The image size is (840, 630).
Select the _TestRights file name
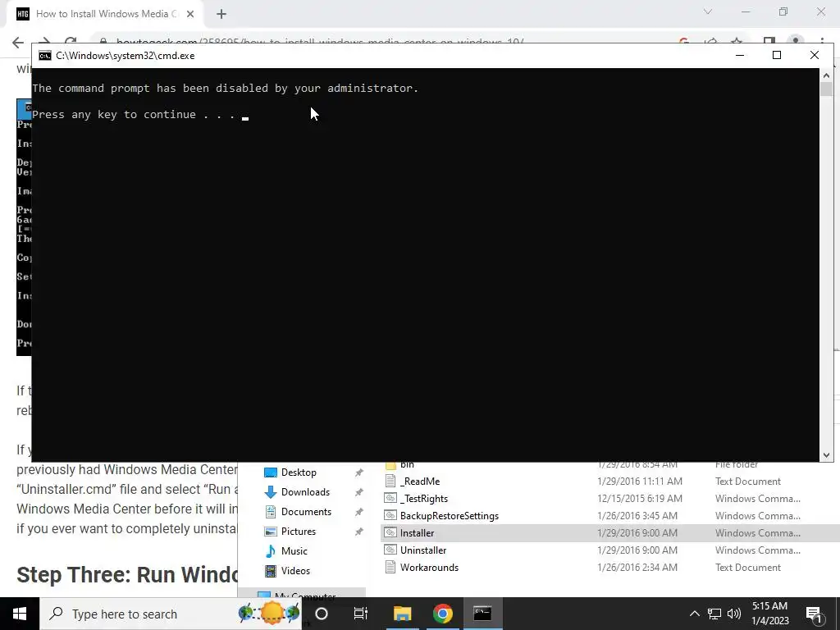click(424, 499)
